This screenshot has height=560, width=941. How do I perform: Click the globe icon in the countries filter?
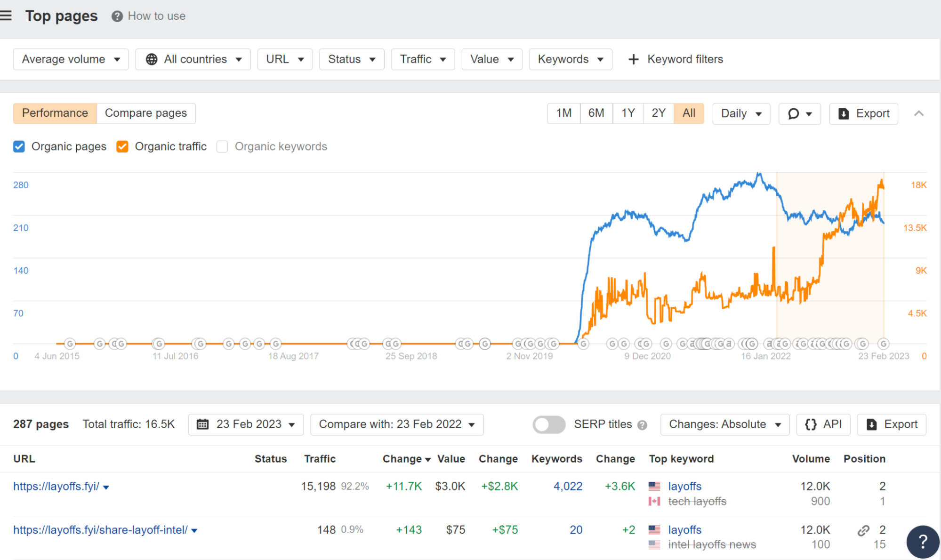151,59
